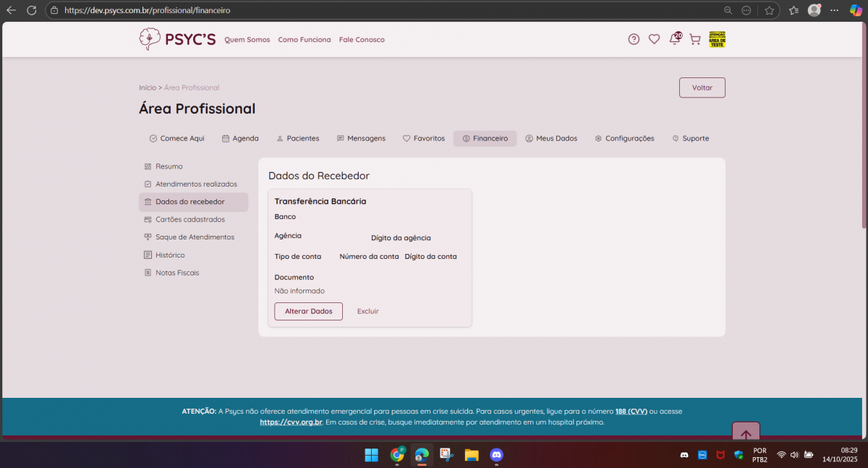
Task: Open Saque de Atendimentos in sidebar
Action: click(195, 237)
